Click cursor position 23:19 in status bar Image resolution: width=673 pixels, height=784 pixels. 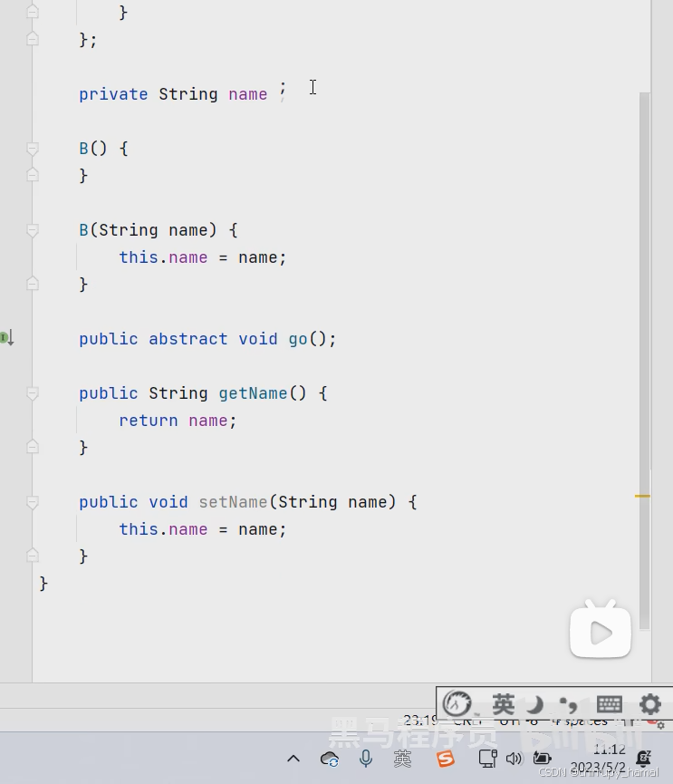[420, 721]
